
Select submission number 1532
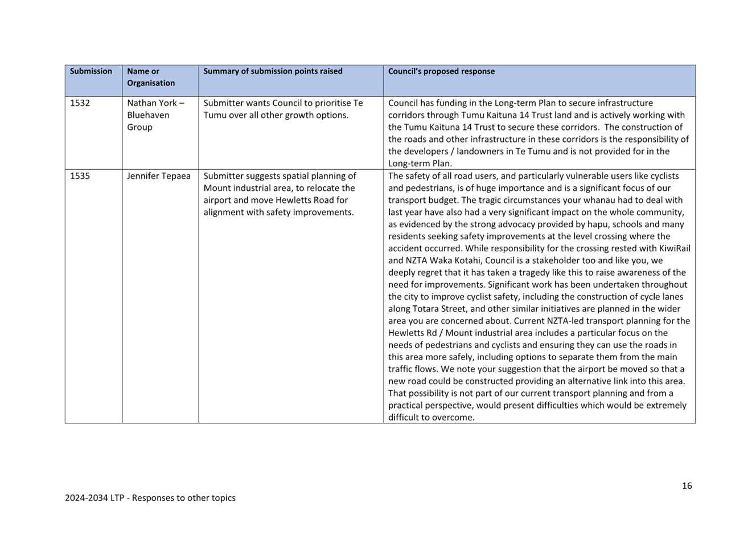tap(80, 103)
